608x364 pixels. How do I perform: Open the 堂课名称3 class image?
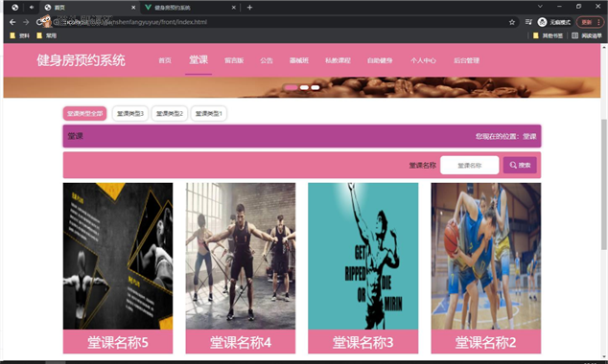click(362, 256)
